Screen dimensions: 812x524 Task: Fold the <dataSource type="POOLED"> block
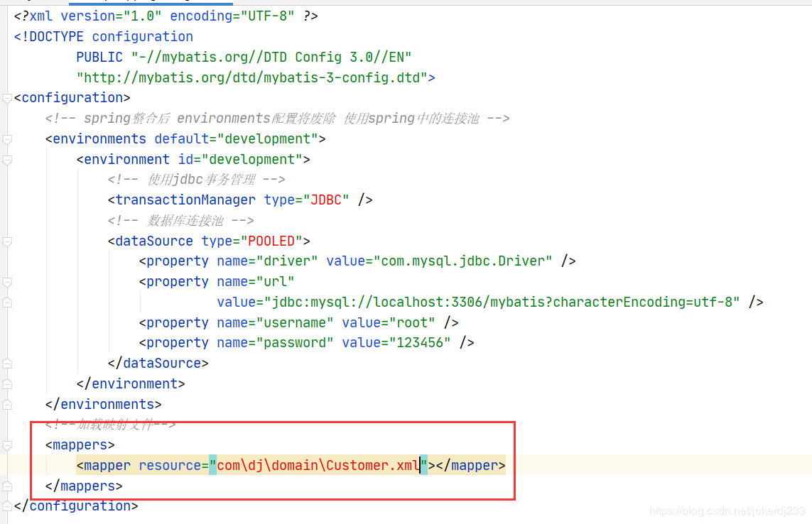point(7,241)
